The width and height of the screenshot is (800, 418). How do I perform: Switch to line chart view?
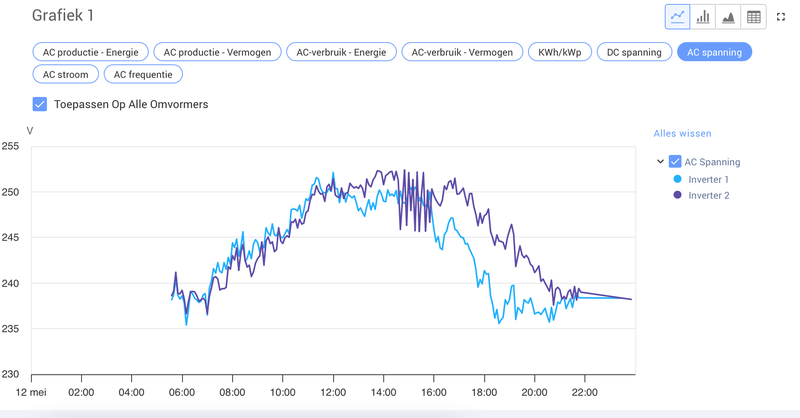point(678,16)
